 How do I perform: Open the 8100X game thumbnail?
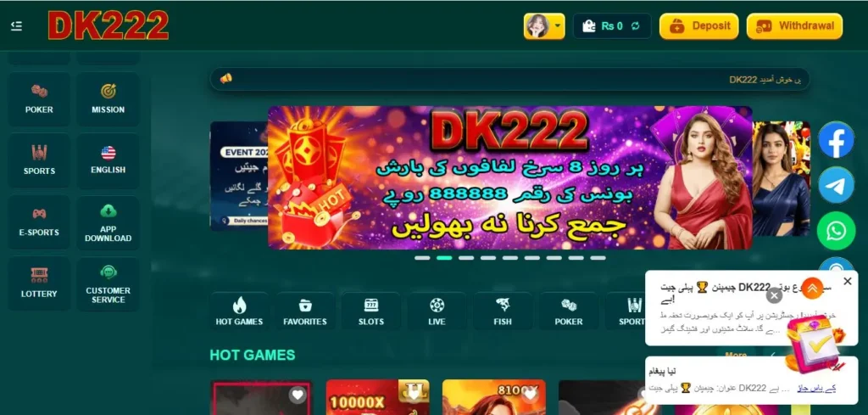click(494, 397)
